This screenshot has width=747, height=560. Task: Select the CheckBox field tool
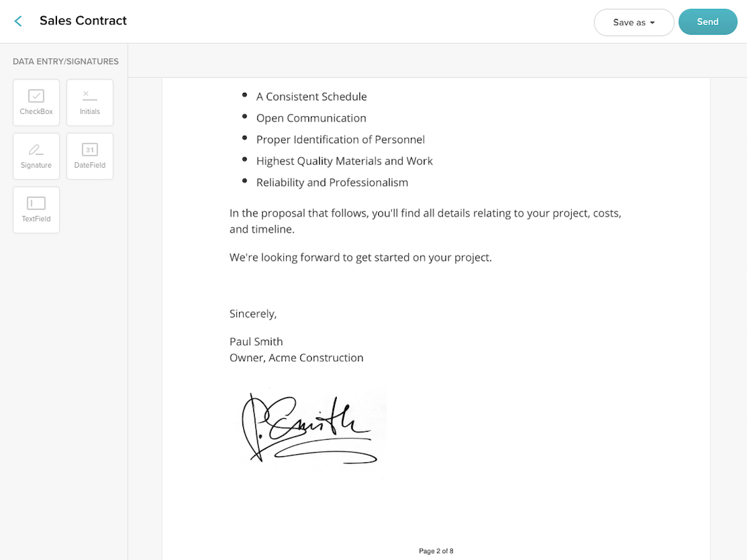[x=36, y=102]
